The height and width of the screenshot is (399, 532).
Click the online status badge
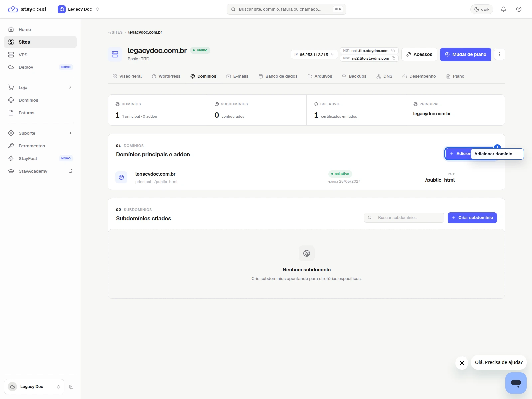tap(200, 50)
